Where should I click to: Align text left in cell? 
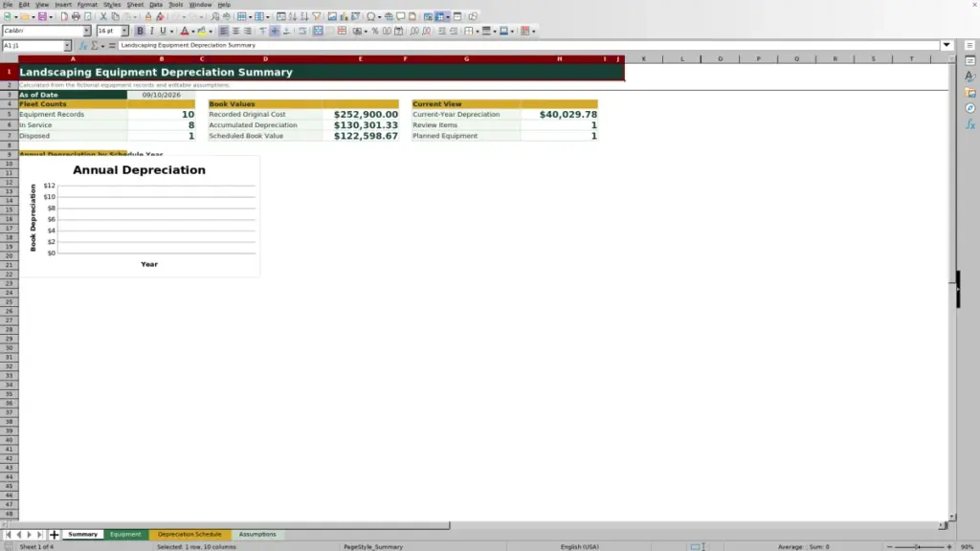pyautogui.click(x=224, y=32)
